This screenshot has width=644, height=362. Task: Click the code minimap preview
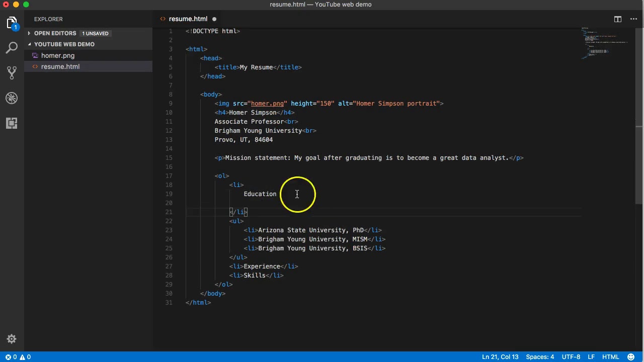pyautogui.click(x=604, y=43)
